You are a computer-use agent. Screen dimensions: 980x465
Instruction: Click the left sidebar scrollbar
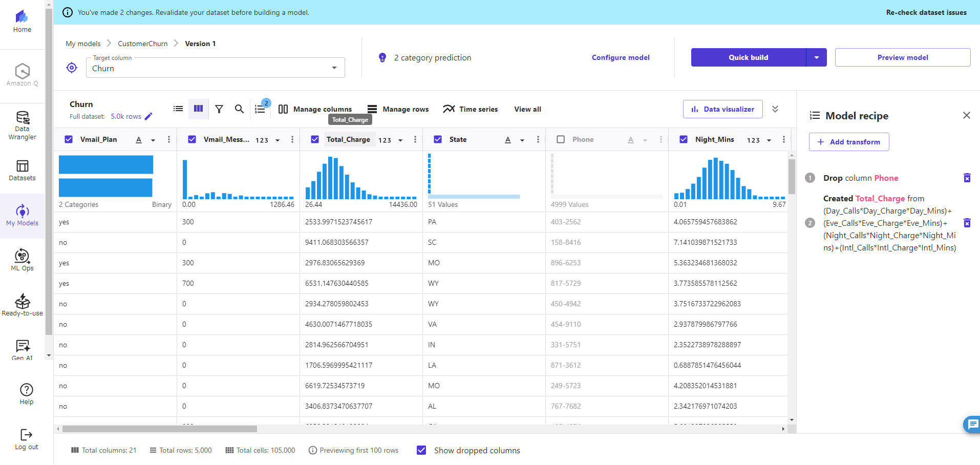[49, 172]
